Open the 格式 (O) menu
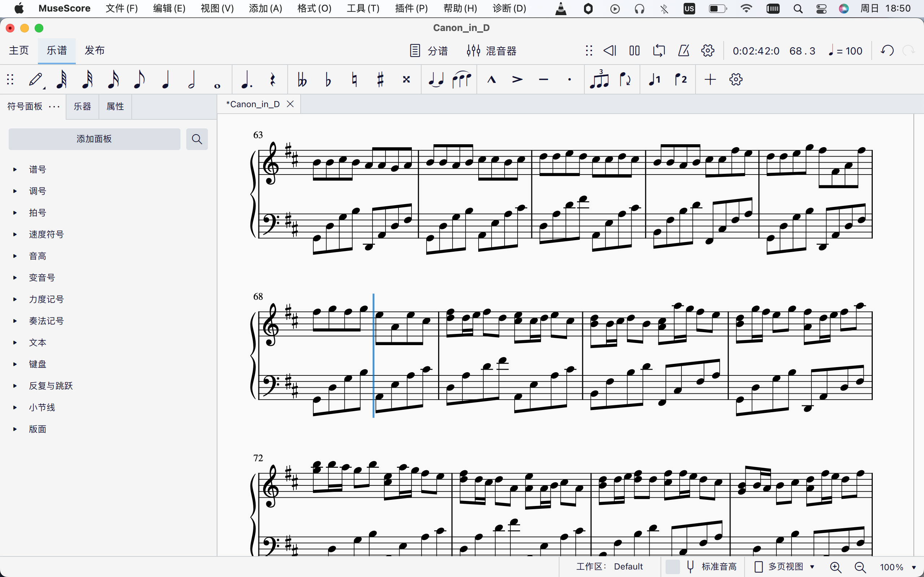 pyautogui.click(x=314, y=8)
